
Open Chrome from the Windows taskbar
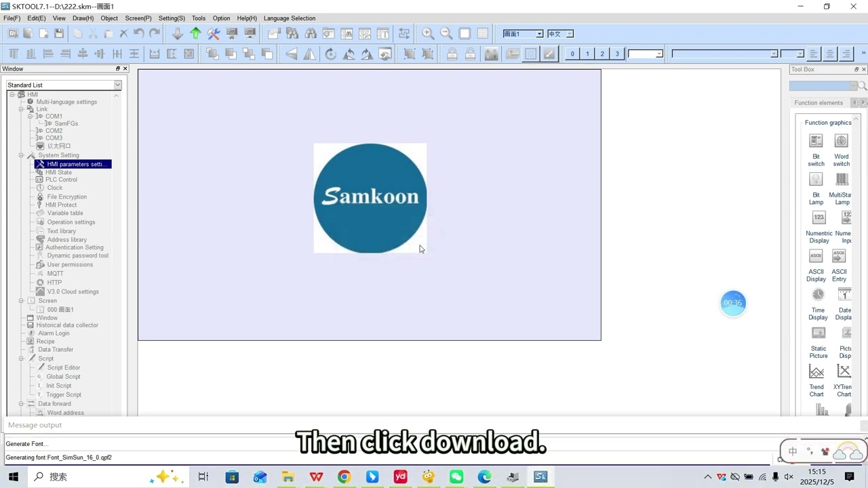[344, 477]
